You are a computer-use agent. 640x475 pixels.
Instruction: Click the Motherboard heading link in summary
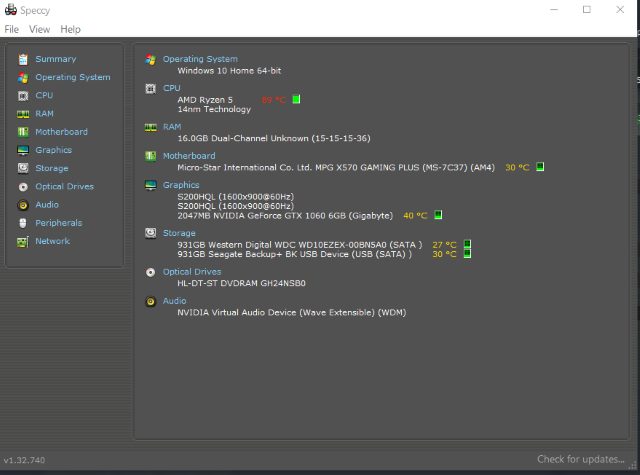[189, 156]
